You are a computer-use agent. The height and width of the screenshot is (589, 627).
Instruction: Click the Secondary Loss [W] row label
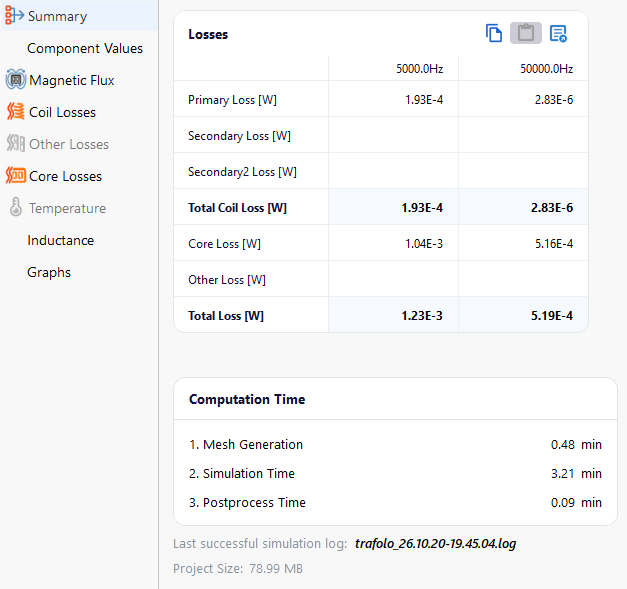(239, 136)
